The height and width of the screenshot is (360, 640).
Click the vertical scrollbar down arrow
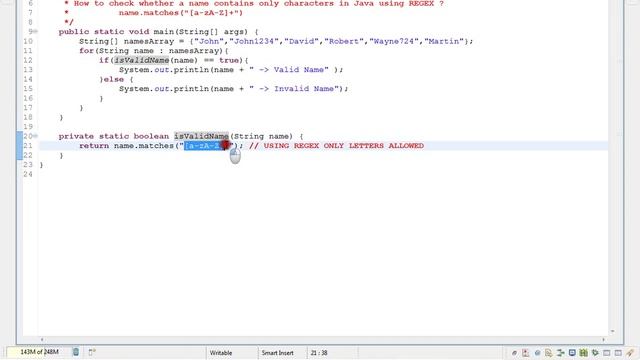pyautogui.click(x=612, y=331)
